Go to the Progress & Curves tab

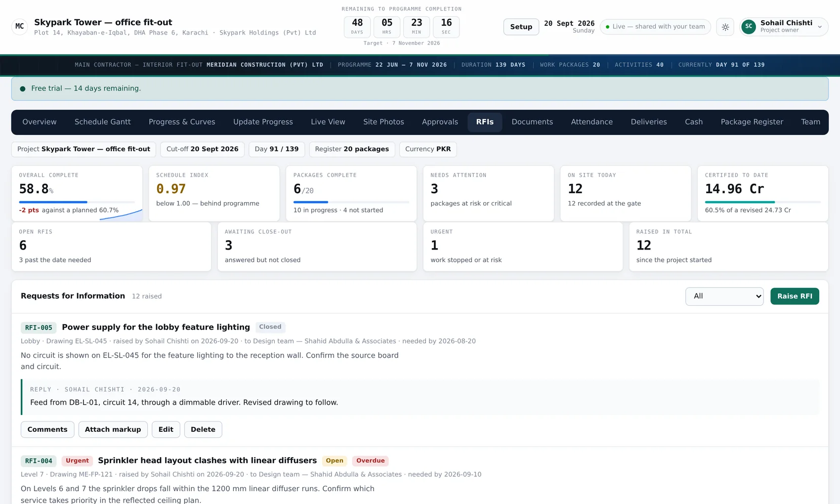[182, 122]
